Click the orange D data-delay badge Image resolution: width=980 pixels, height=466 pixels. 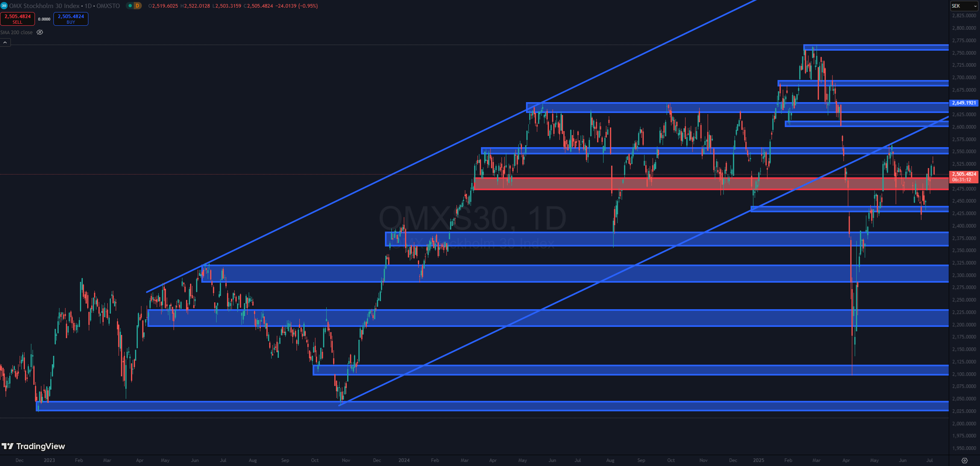coord(137,6)
